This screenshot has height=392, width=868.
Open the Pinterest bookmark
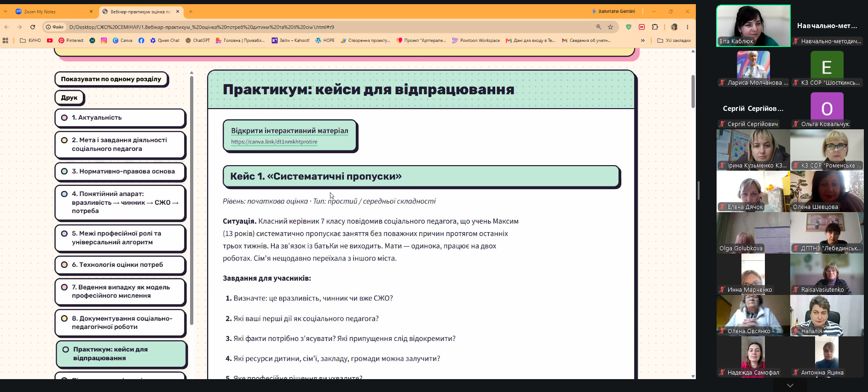tap(71, 40)
